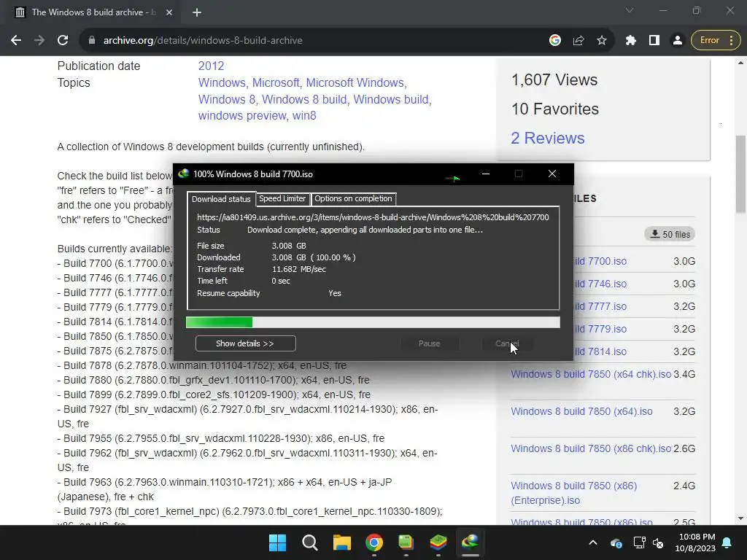Bookmark this page with the star icon
Image resolution: width=747 pixels, height=560 pixels.
pyautogui.click(x=602, y=41)
